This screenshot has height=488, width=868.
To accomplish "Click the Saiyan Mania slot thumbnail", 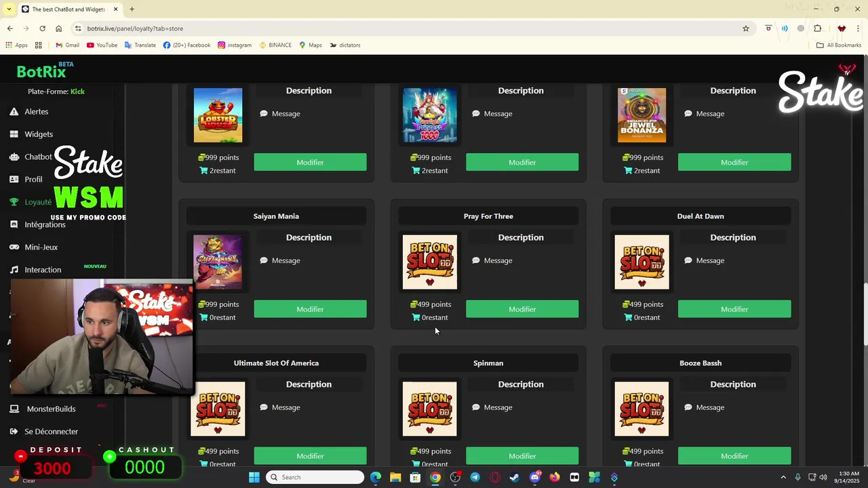I will 218,262.
